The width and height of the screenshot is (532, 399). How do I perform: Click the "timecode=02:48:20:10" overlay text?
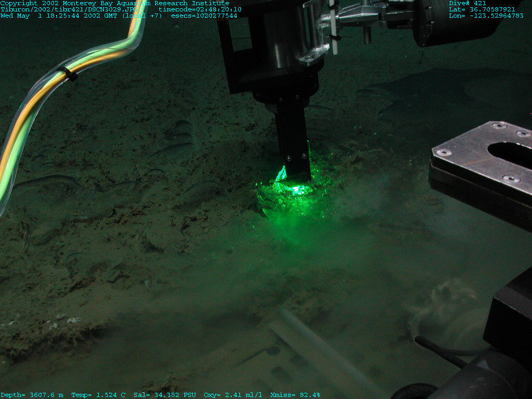[200, 9]
